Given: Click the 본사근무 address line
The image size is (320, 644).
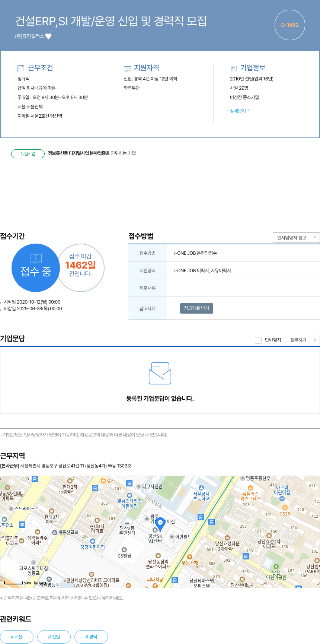Looking at the screenshot, I should 65,466.
